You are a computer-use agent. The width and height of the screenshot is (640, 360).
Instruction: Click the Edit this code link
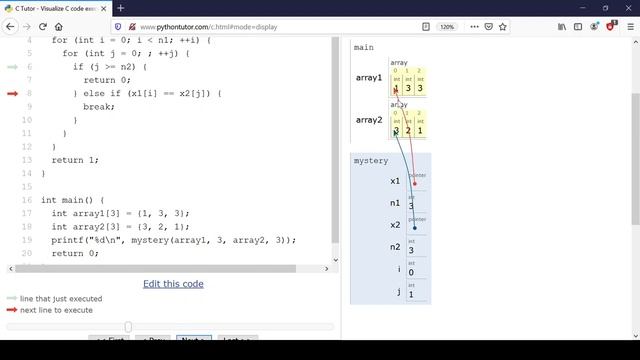coord(173,284)
